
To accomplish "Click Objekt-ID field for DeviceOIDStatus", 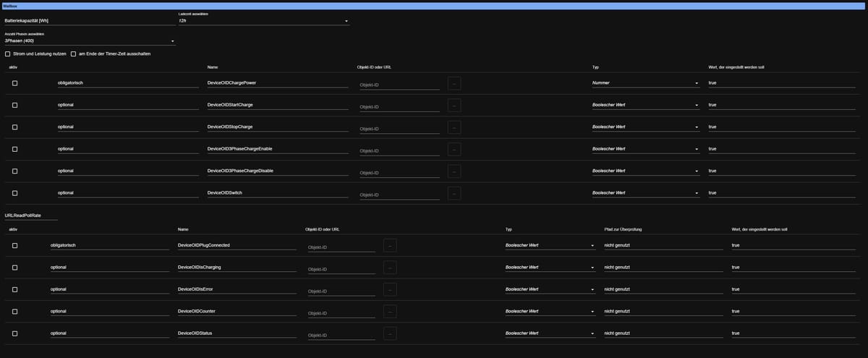I will [x=341, y=336].
